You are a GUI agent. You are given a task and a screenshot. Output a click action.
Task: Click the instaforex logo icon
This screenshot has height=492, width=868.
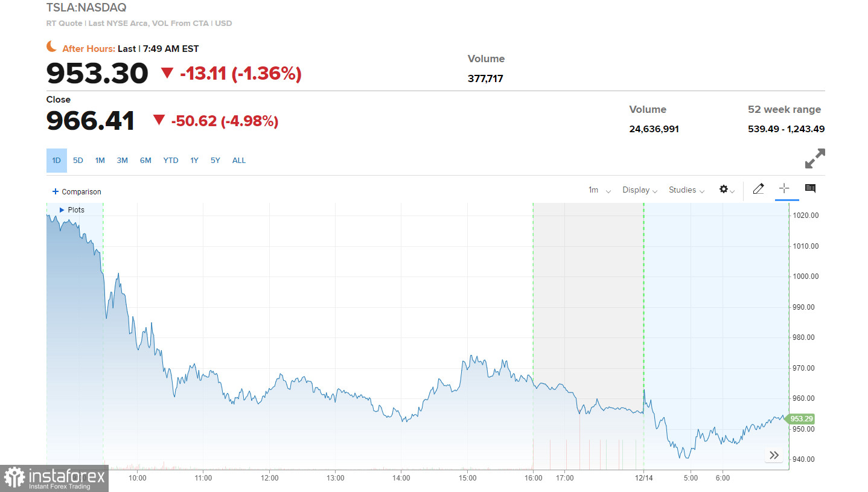[13, 478]
